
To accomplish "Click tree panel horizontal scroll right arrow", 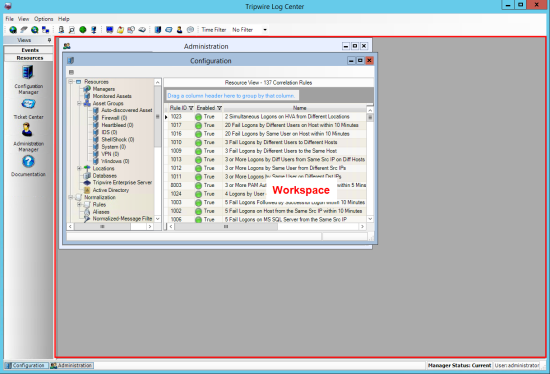I will click(x=150, y=227).
